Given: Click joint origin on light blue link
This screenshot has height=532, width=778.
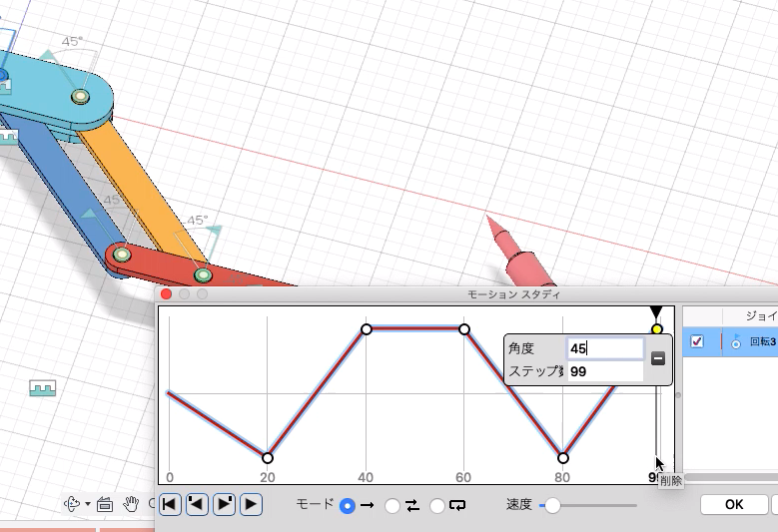Looking at the screenshot, I should click(x=80, y=96).
